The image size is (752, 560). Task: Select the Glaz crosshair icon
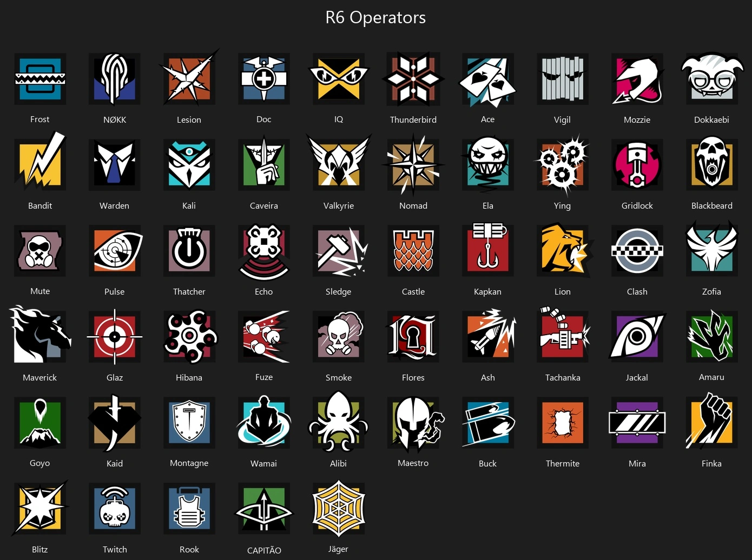[115, 337]
